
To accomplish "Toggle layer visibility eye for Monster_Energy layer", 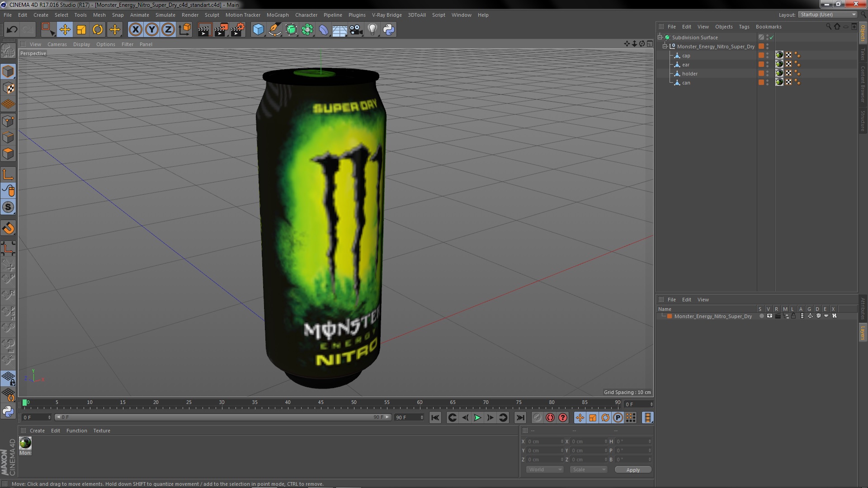I will (x=769, y=316).
